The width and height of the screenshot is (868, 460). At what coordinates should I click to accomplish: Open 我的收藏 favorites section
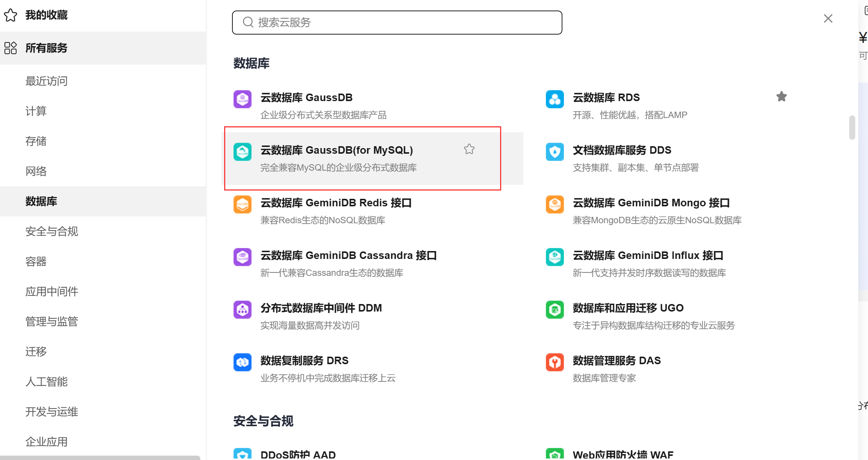46,15
